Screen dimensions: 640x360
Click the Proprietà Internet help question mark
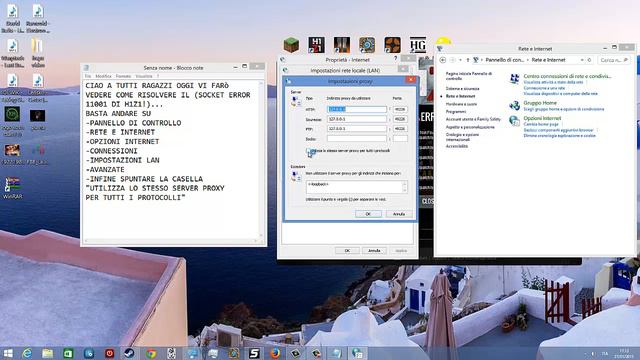(x=395, y=59)
